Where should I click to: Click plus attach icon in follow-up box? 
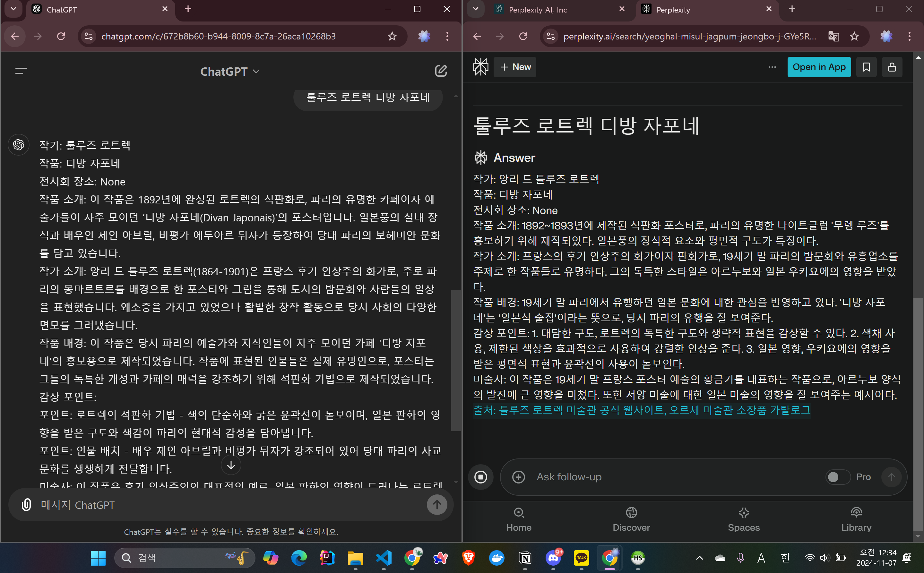coord(518,477)
